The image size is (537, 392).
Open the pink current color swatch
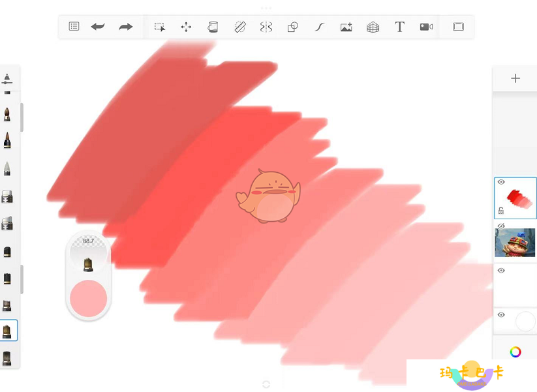[x=88, y=298]
